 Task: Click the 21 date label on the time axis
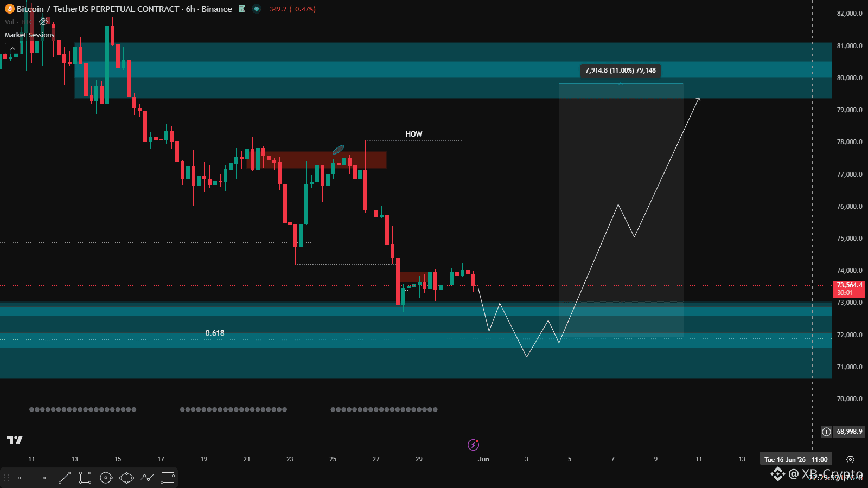coord(247,459)
